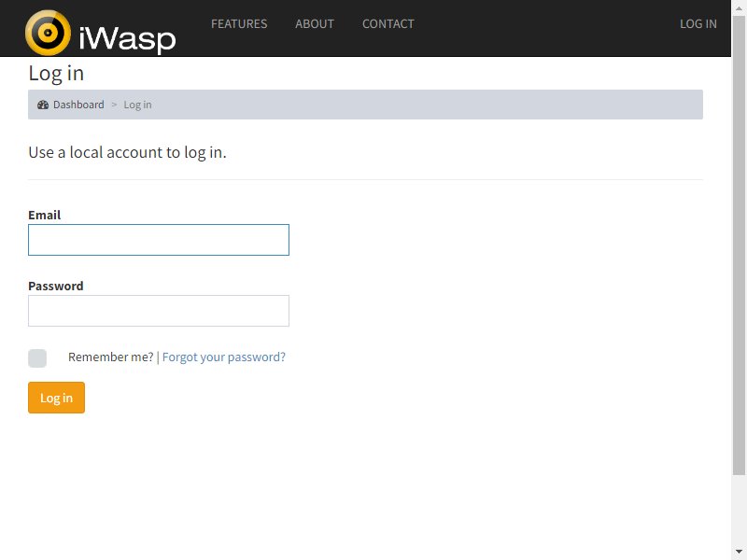The width and height of the screenshot is (747, 560).
Task: Click the Log in page heading
Action: tap(56, 74)
